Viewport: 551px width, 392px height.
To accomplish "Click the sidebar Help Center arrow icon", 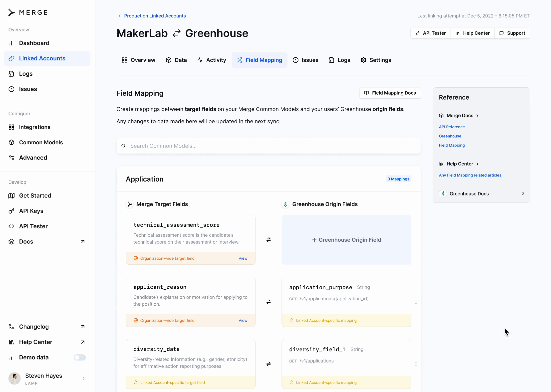I will pos(83,342).
